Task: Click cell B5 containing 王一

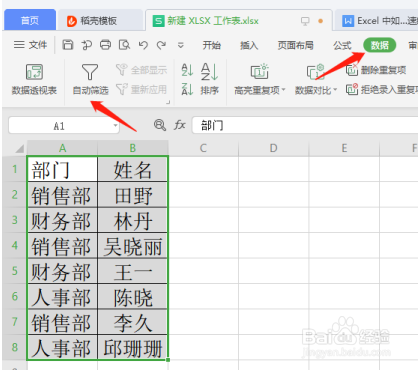Action: (x=133, y=271)
